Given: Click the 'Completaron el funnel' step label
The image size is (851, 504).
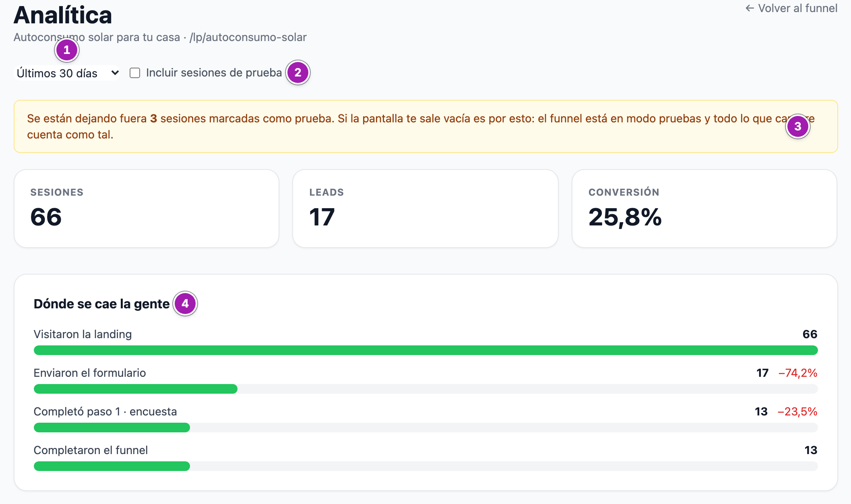Looking at the screenshot, I should [91, 450].
